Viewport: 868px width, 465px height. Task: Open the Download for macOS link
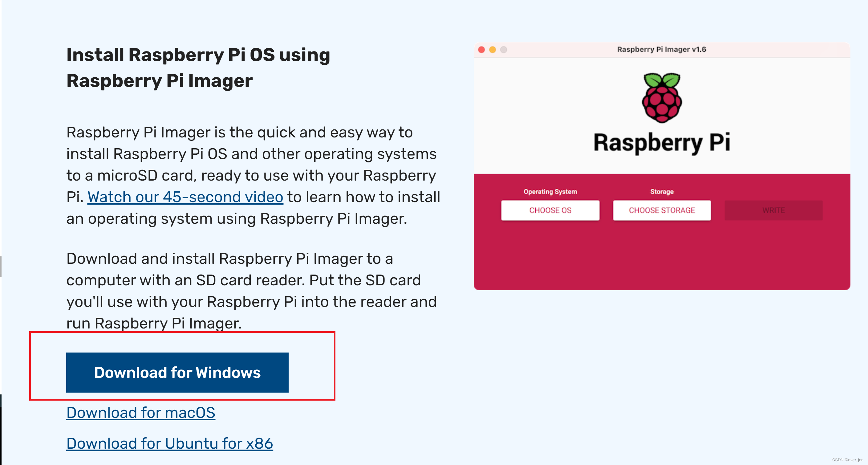pyautogui.click(x=141, y=413)
